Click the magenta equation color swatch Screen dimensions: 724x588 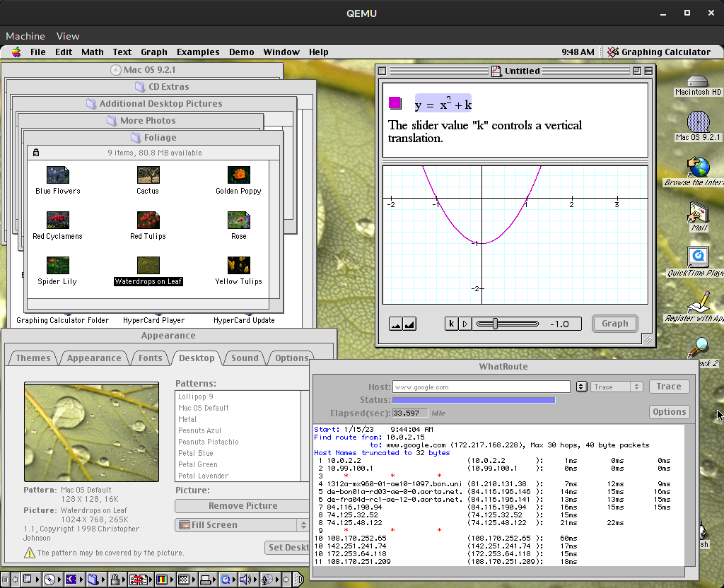pyautogui.click(x=395, y=103)
